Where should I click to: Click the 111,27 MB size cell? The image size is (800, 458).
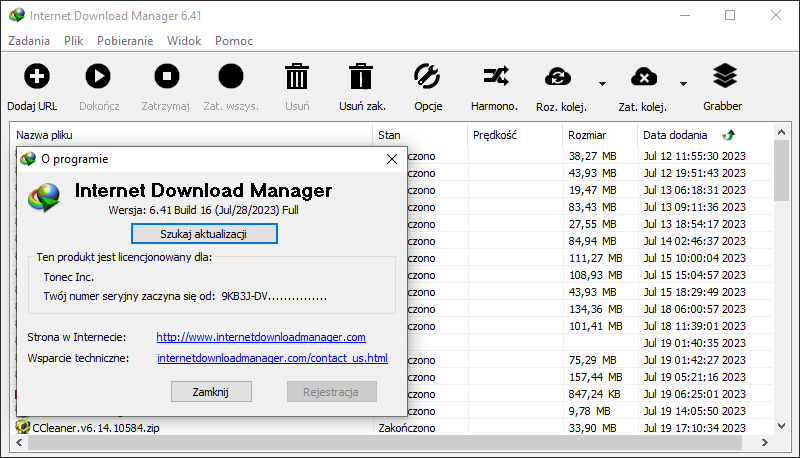pyautogui.click(x=595, y=258)
